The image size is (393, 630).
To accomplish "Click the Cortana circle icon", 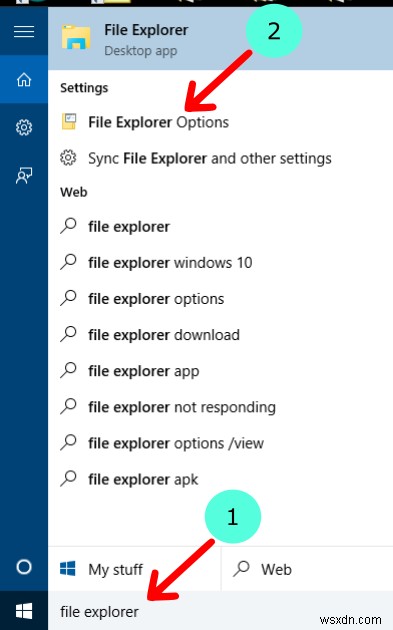I will pos(24,567).
